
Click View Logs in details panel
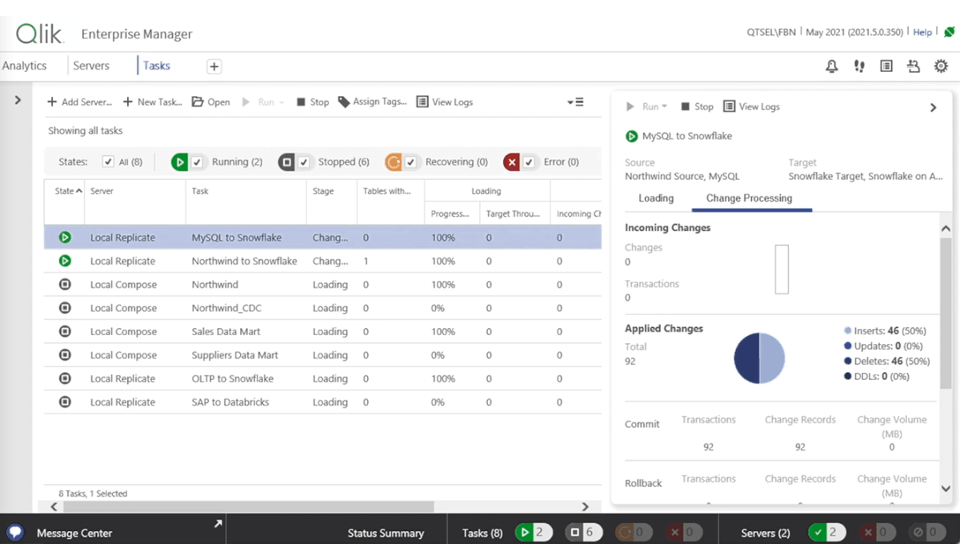(x=751, y=106)
